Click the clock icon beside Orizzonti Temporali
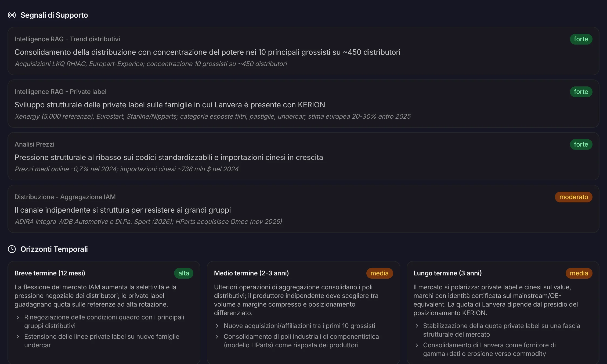607x364 pixels. [12, 249]
